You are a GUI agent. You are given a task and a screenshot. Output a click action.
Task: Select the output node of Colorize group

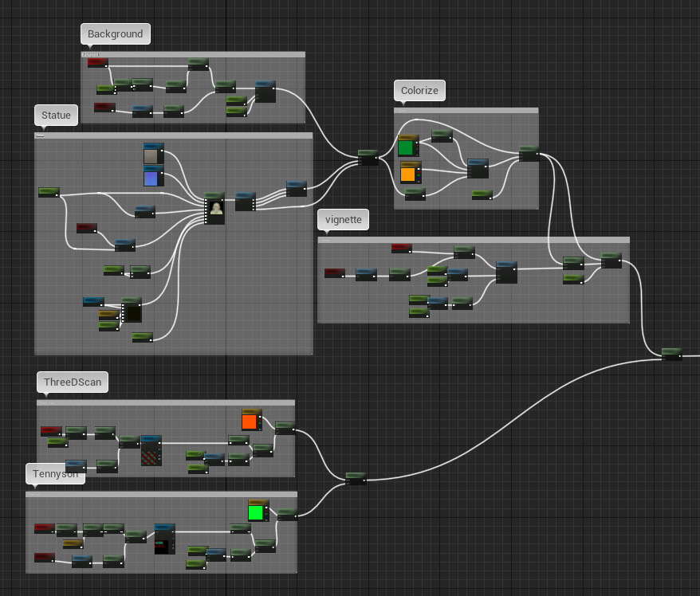pos(529,154)
